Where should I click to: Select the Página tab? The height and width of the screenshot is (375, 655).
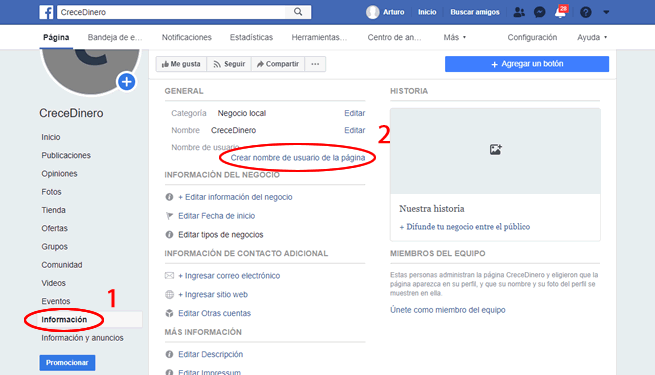[56, 37]
